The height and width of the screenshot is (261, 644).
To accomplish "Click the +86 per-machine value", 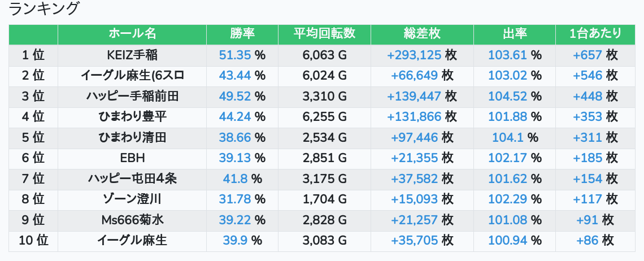I will click(x=587, y=241).
